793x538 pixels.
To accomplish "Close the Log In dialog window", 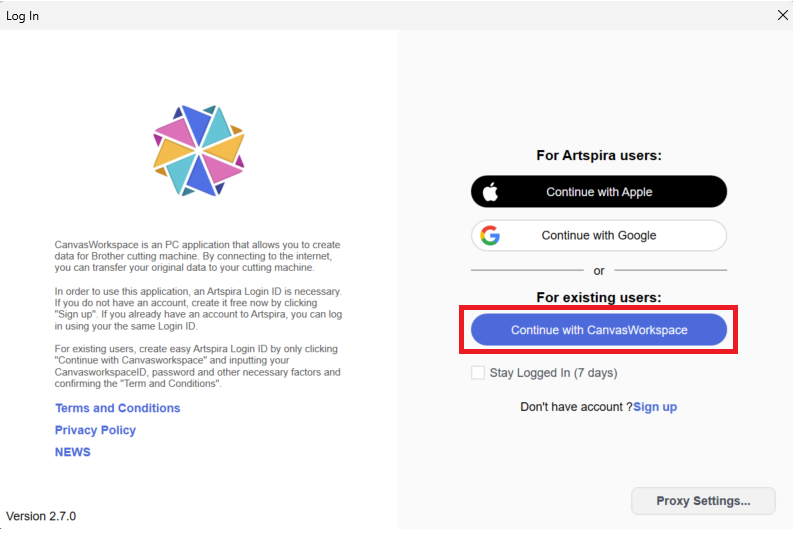I will click(x=782, y=15).
